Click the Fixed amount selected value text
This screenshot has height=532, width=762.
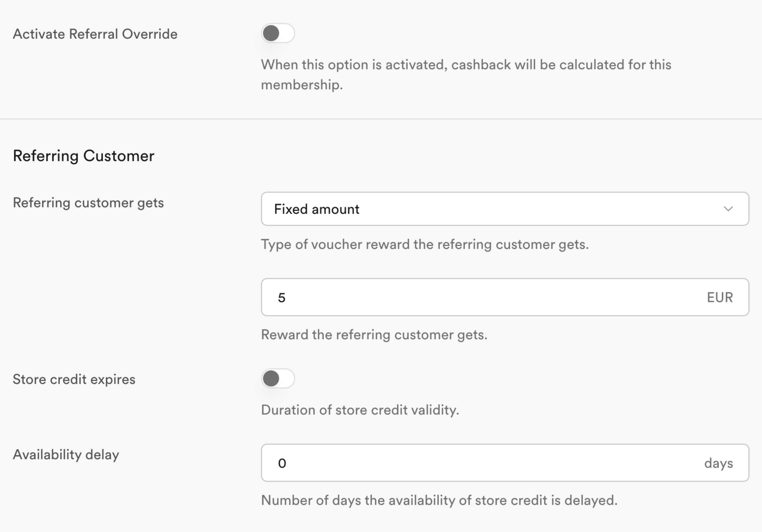(x=316, y=209)
